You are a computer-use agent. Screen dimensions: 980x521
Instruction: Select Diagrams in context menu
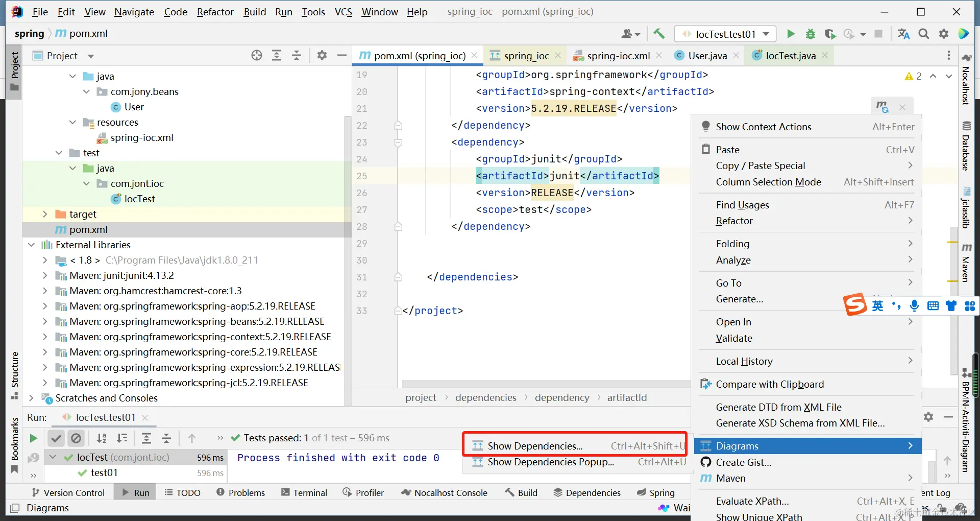pos(808,446)
